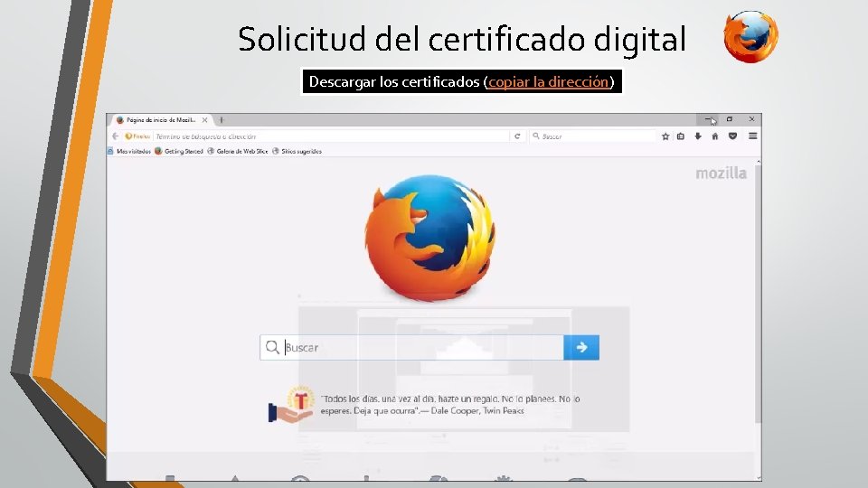
Task: Open the Más visitados bookmark
Action: coord(129,151)
